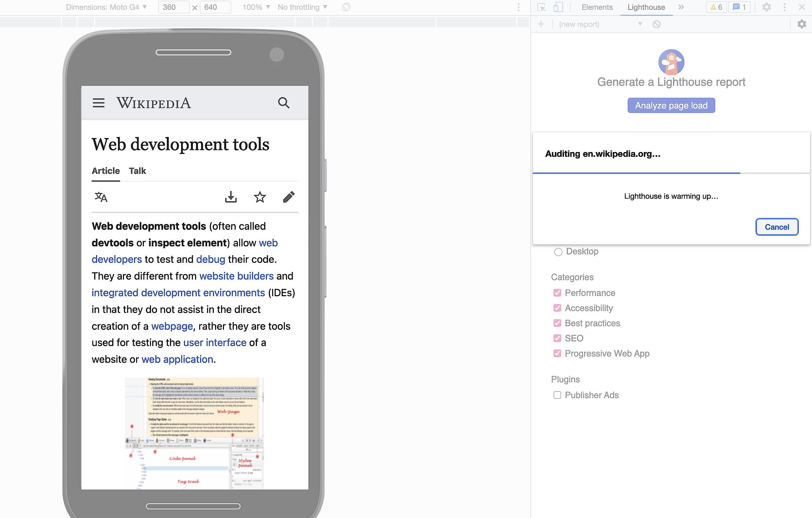Select the language switcher icon

101,197
